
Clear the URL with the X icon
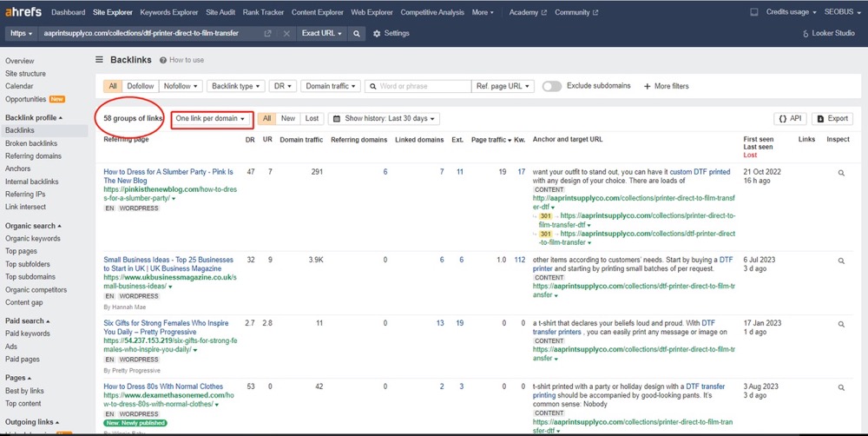286,34
